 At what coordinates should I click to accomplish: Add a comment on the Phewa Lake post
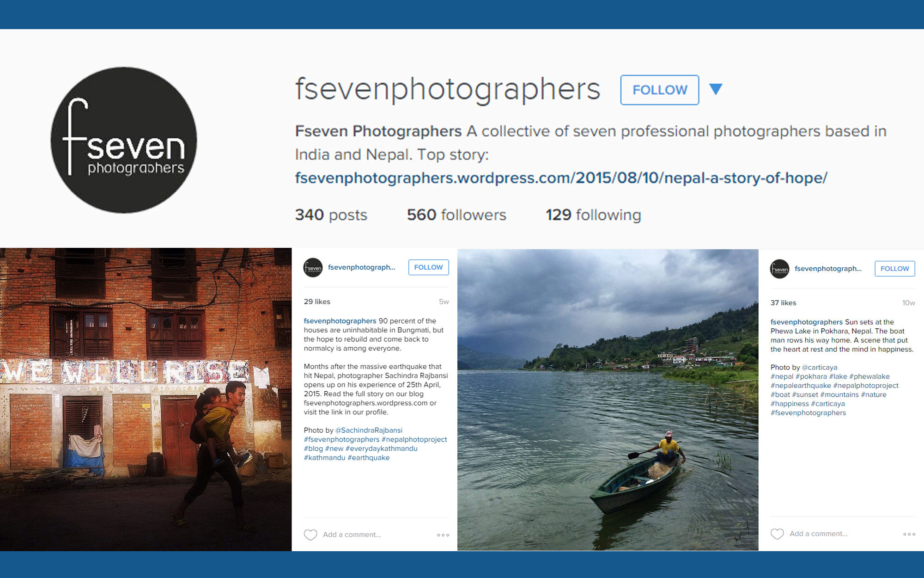click(819, 534)
